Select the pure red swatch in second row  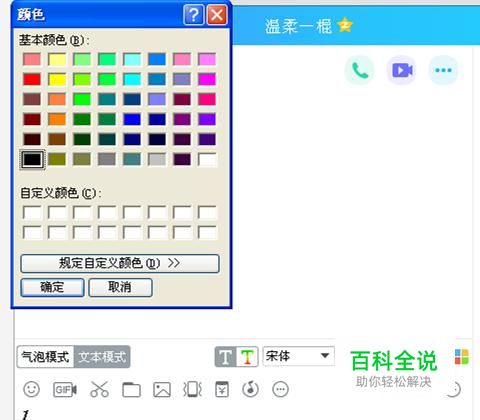click(32, 79)
